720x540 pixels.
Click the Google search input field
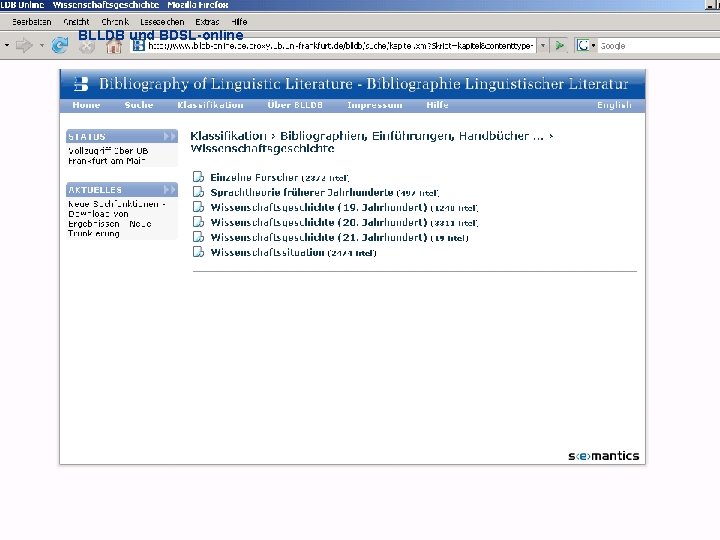coord(659,45)
